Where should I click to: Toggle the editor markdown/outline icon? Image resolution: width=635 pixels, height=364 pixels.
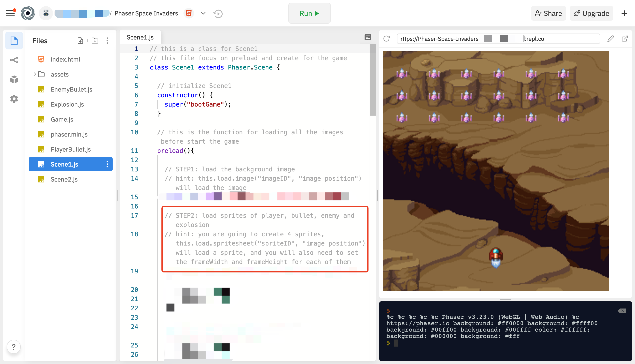(x=368, y=38)
